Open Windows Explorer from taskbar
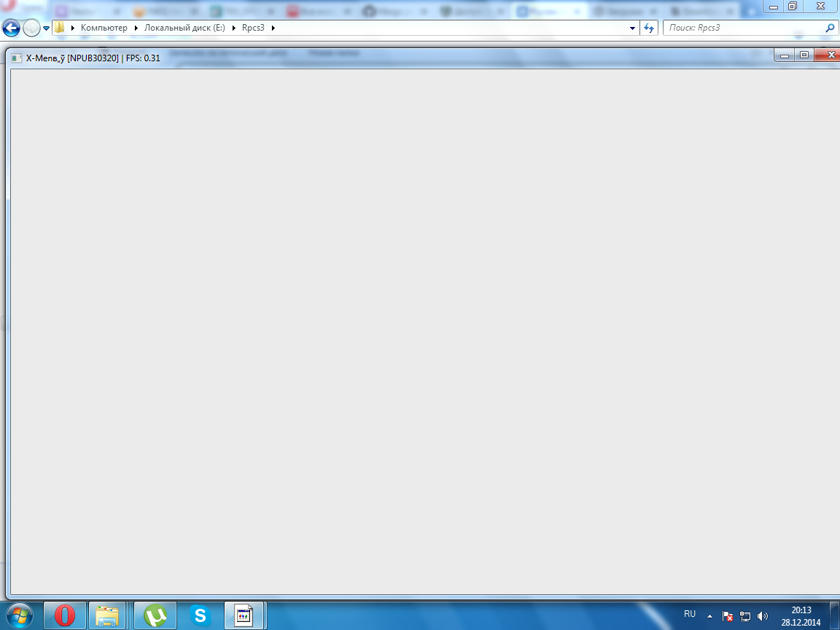Screen dimensions: 840x630 pyautogui.click(x=107, y=616)
